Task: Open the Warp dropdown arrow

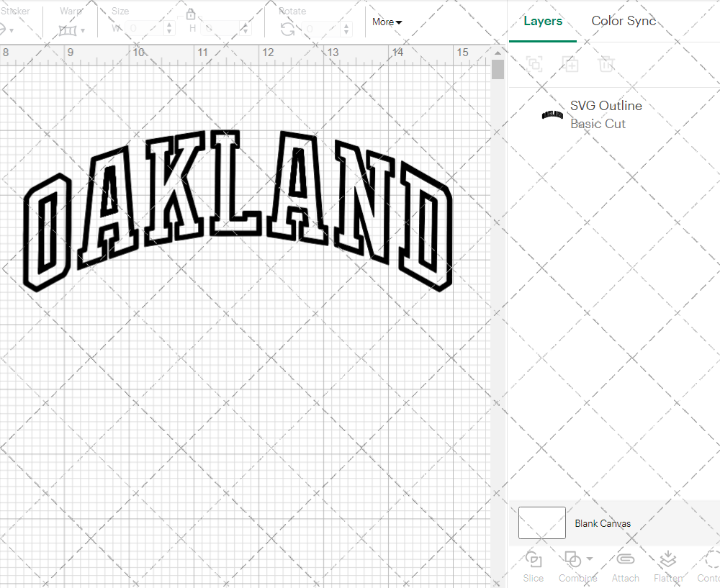Action: (84, 32)
